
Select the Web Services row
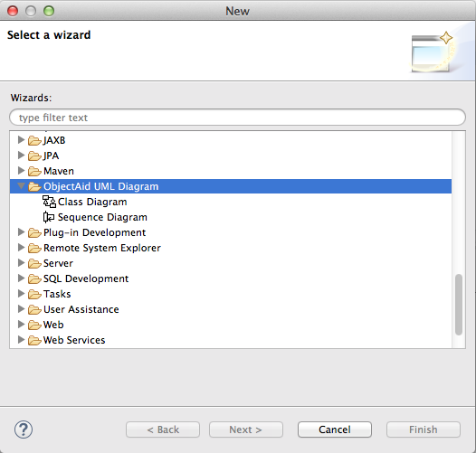[x=231, y=340]
